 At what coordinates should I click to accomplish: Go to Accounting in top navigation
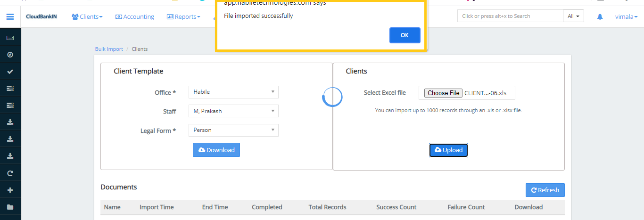coord(135,16)
